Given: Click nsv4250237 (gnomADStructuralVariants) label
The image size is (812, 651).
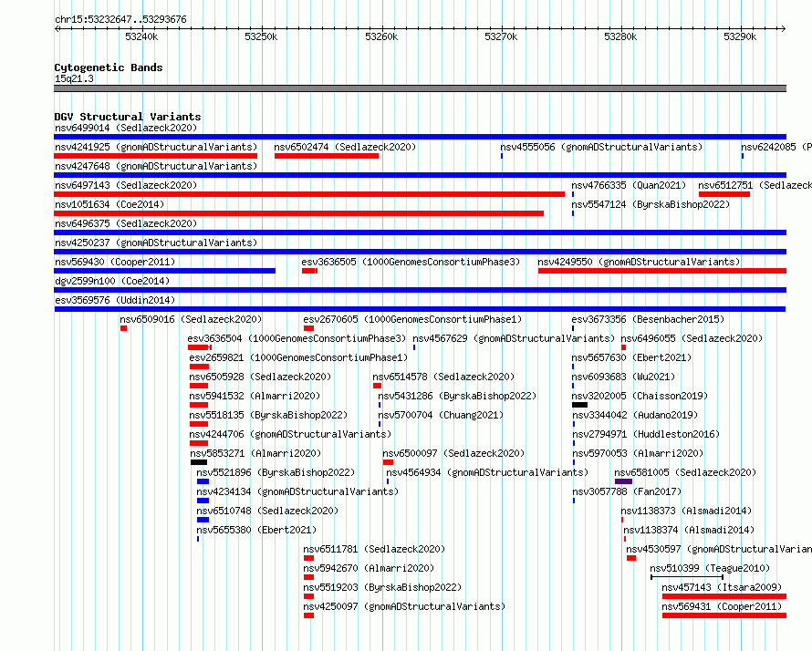Looking at the screenshot, I should pos(156,243).
